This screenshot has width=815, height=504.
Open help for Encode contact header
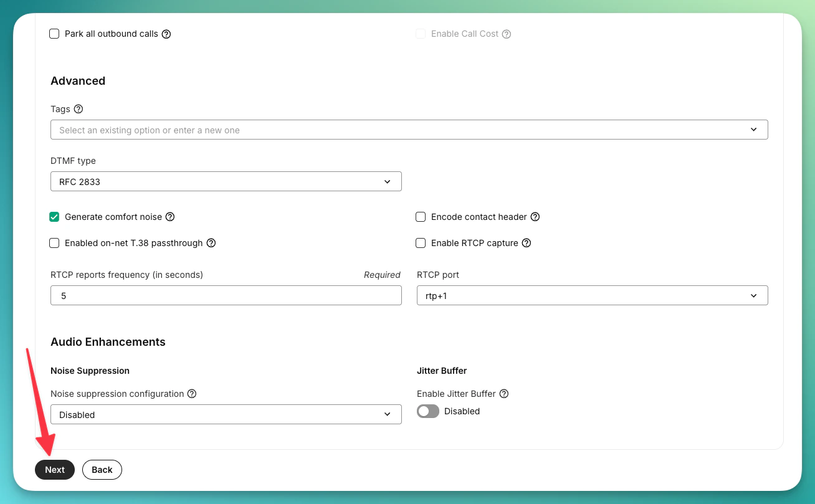point(535,217)
